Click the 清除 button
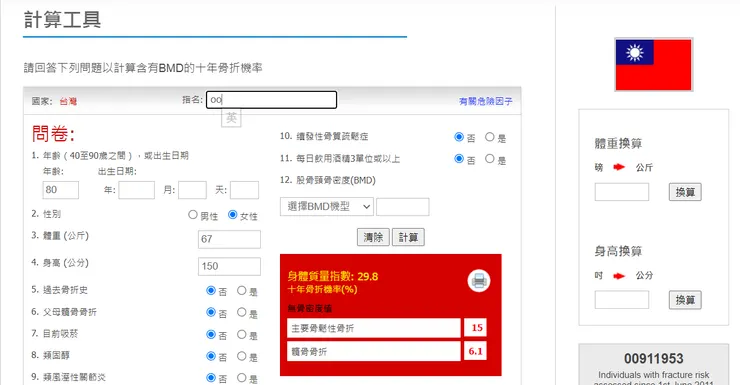 pos(373,237)
